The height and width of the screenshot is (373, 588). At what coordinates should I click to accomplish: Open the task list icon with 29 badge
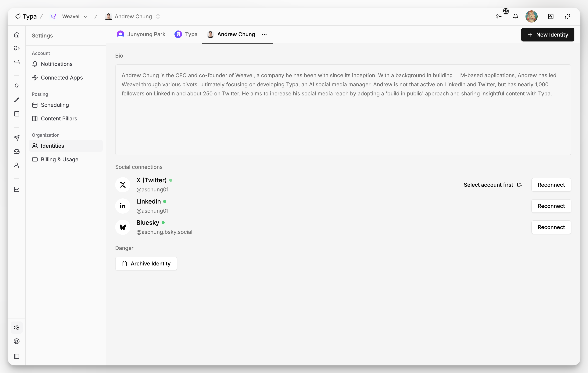pos(499,16)
